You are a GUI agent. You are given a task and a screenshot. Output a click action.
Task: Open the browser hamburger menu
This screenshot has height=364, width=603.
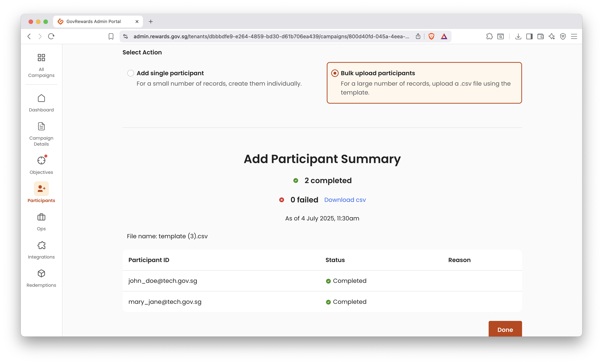coord(574,36)
